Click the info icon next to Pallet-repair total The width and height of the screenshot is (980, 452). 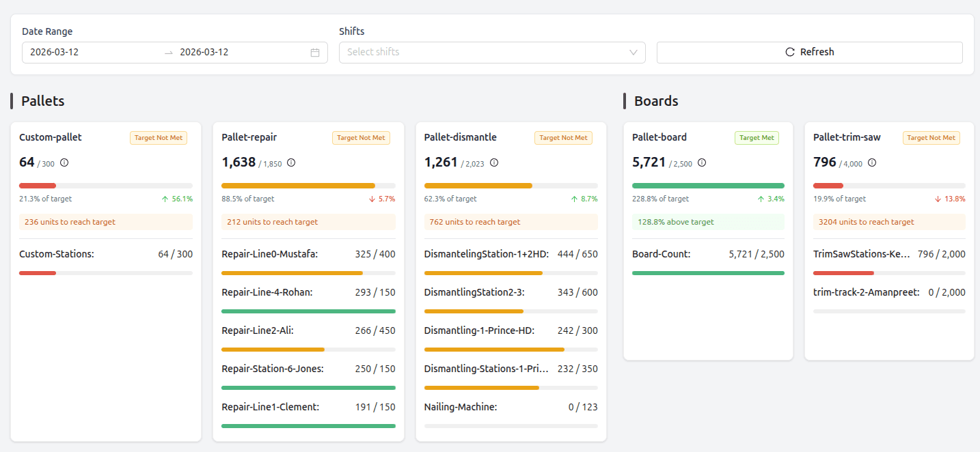[x=290, y=163]
